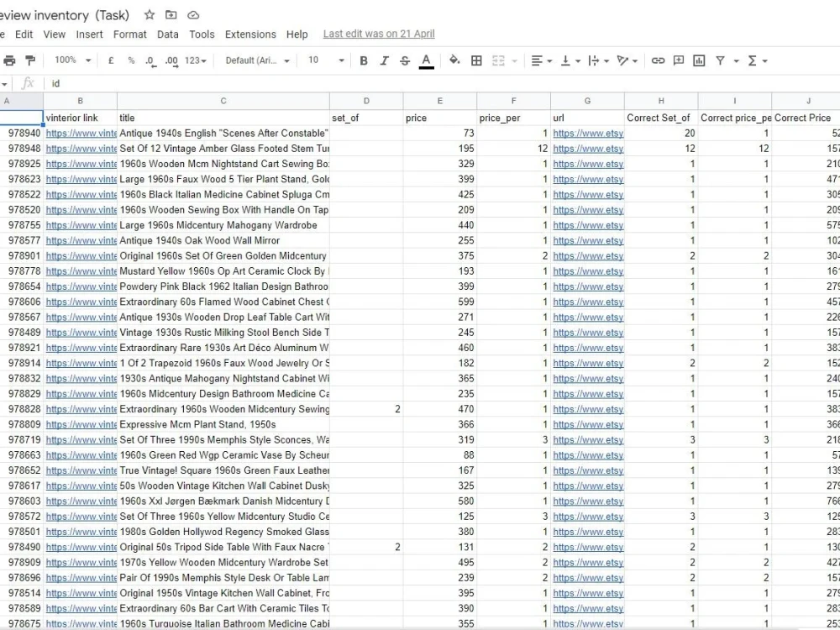The image size is (840, 630).
Task: Select document title 'eview inventory (Task)'
Action: pyautogui.click(x=65, y=15)
